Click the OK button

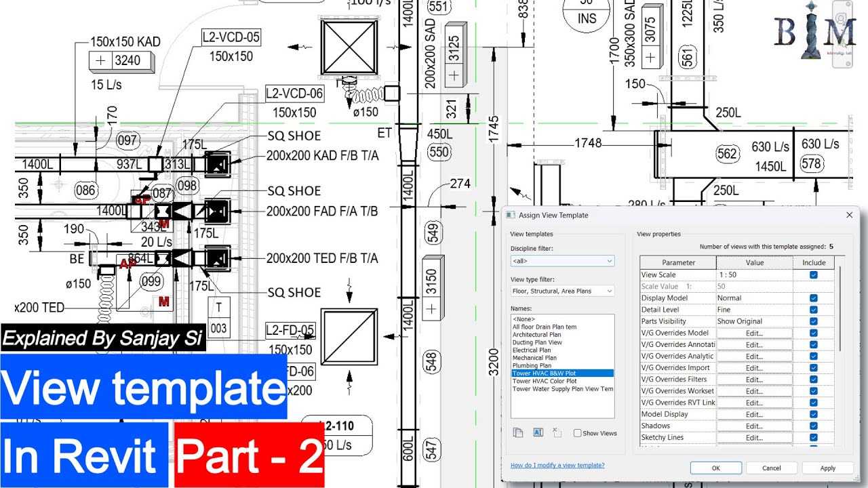coord(715,468)
